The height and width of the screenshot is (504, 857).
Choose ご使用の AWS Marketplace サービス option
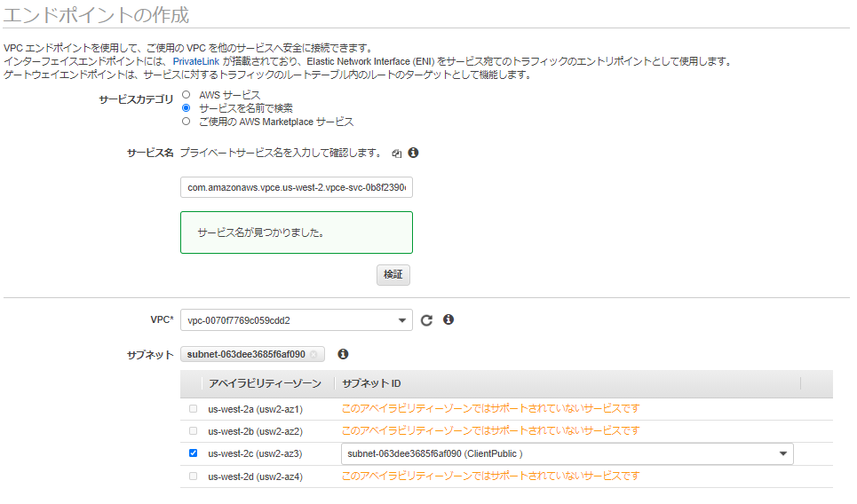pos(186,122)
